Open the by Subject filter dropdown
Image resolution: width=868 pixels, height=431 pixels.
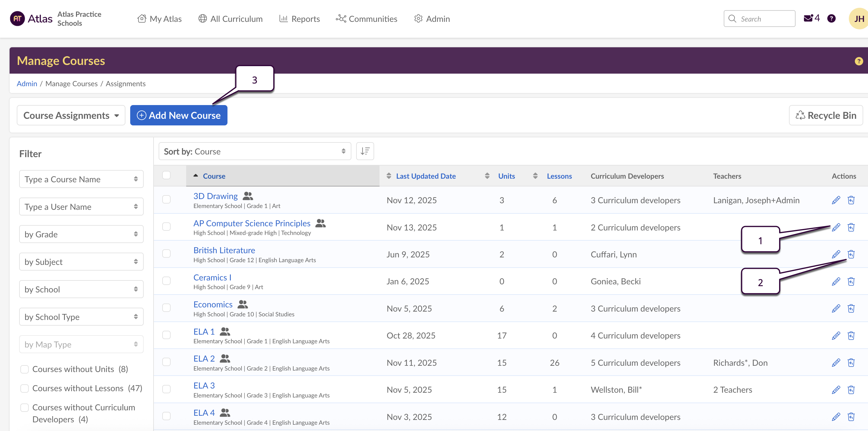tap(81, 262)
